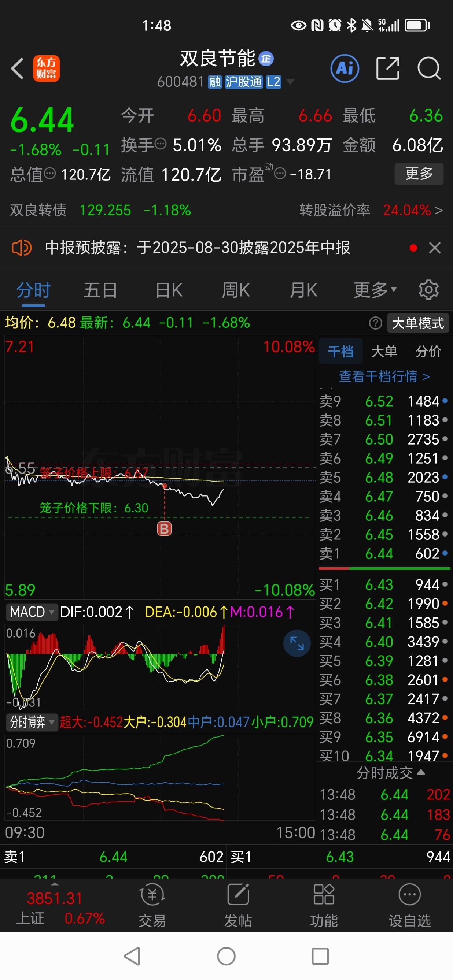This screenshot has width=453, height=980.
Task: Tap Android home circle button
Action: point(226,956)
